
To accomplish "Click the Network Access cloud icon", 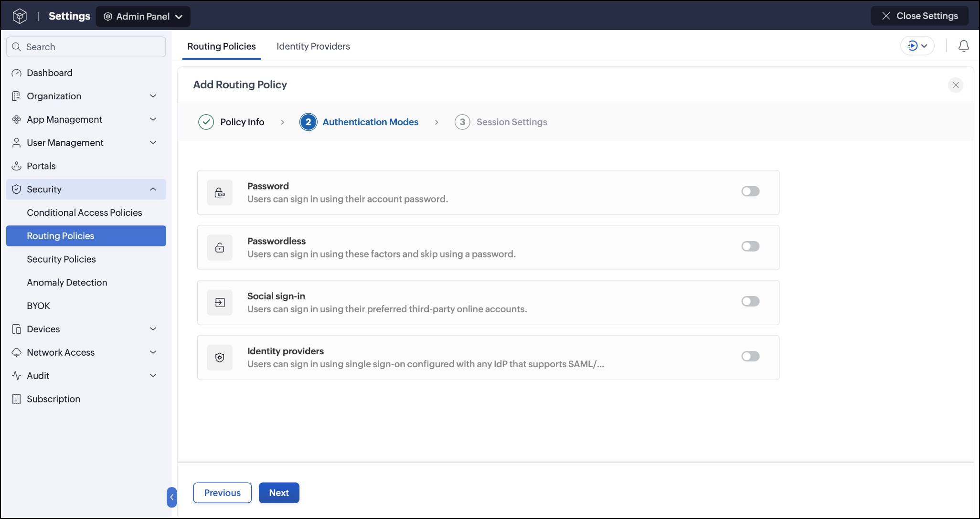I will (16, 352).
